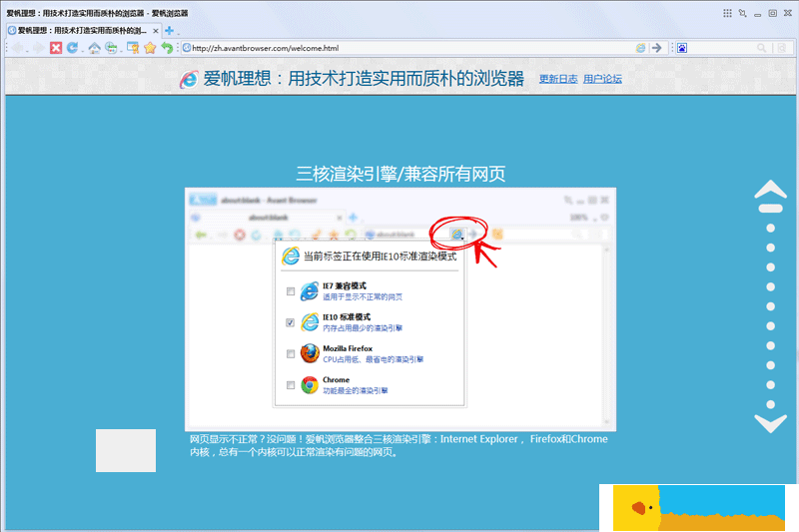The width and height of the screenshot is (799, 532).
Task: Open favorites with the gold star icon
Action: [x=150, y=48]
